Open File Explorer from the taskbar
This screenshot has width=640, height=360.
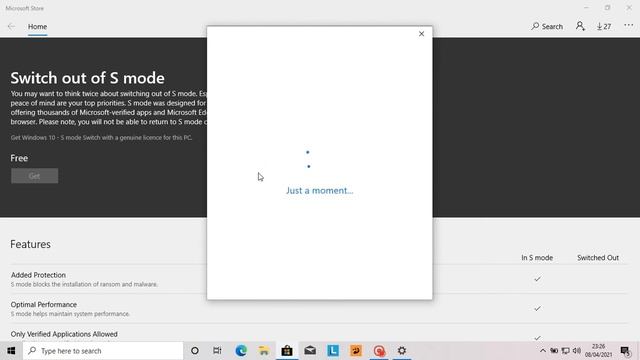pyautogui.click(x=264, y=351)
